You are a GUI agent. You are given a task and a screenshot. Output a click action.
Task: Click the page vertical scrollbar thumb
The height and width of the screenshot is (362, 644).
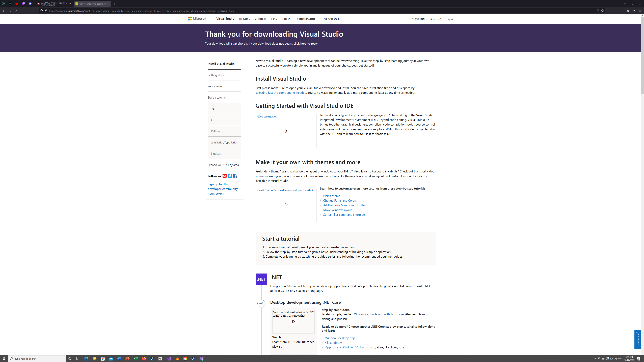click(642, 55)
